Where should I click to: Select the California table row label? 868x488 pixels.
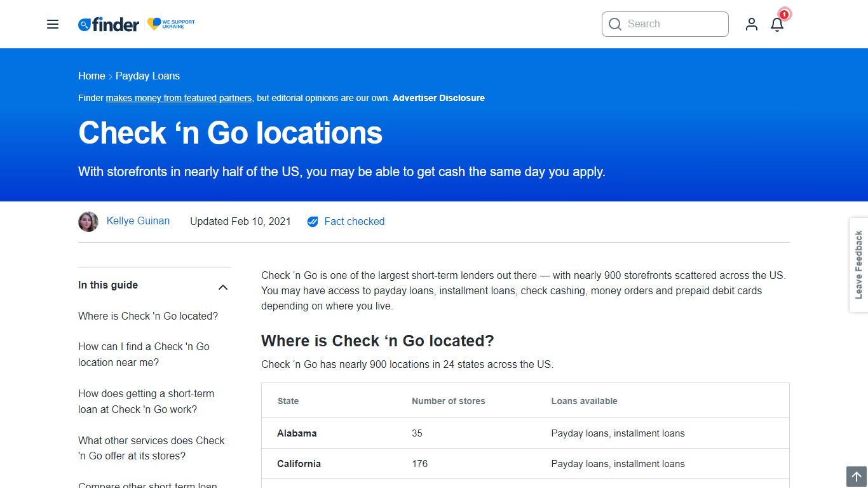(299, 464)
